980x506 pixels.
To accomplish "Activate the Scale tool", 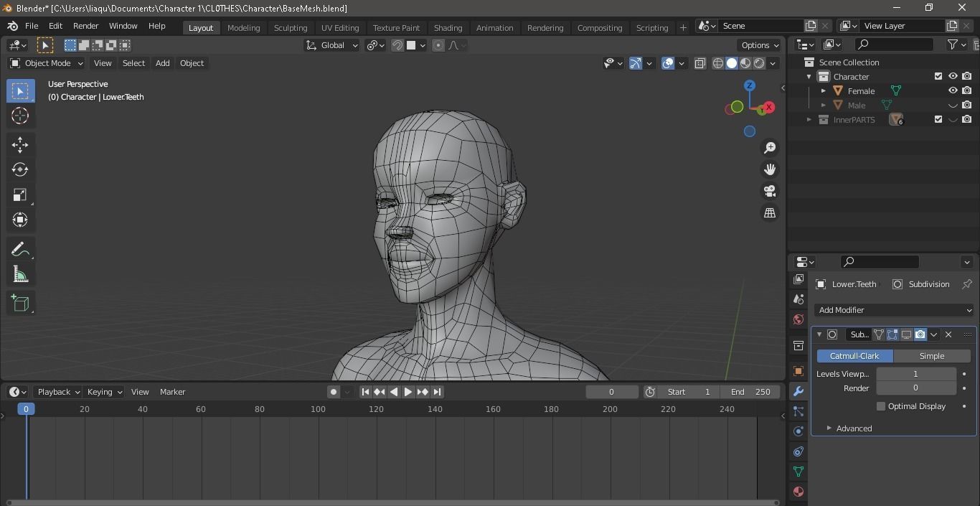I will pos(20,195).
